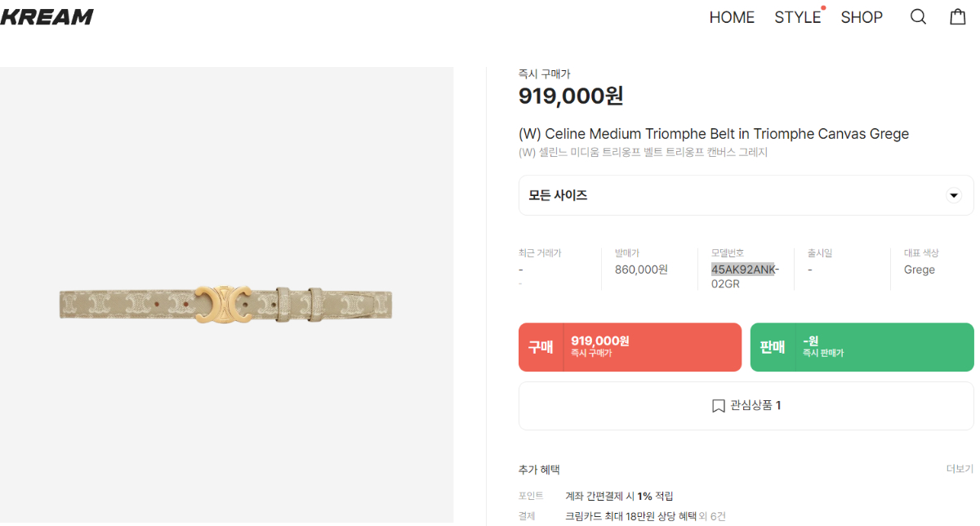Image resolution: width=980 pixels, height=526 pixels.
Task: Open the SHOP menu
Action: click(x=862, y=17)
